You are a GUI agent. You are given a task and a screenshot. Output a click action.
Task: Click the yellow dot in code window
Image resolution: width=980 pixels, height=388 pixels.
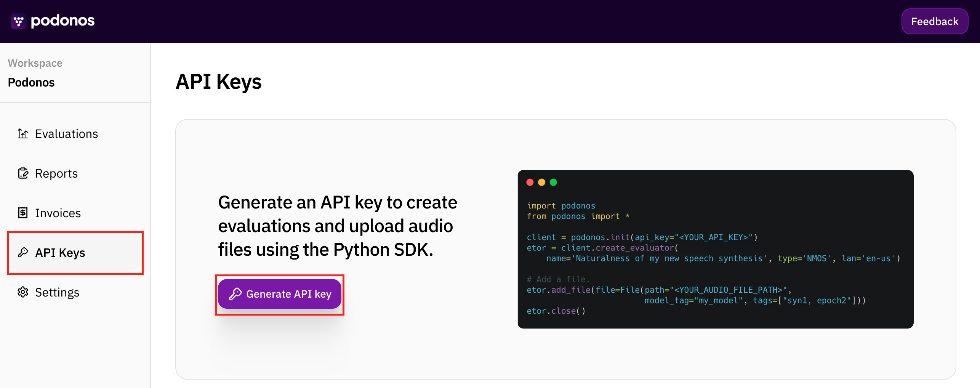point(541,182)
